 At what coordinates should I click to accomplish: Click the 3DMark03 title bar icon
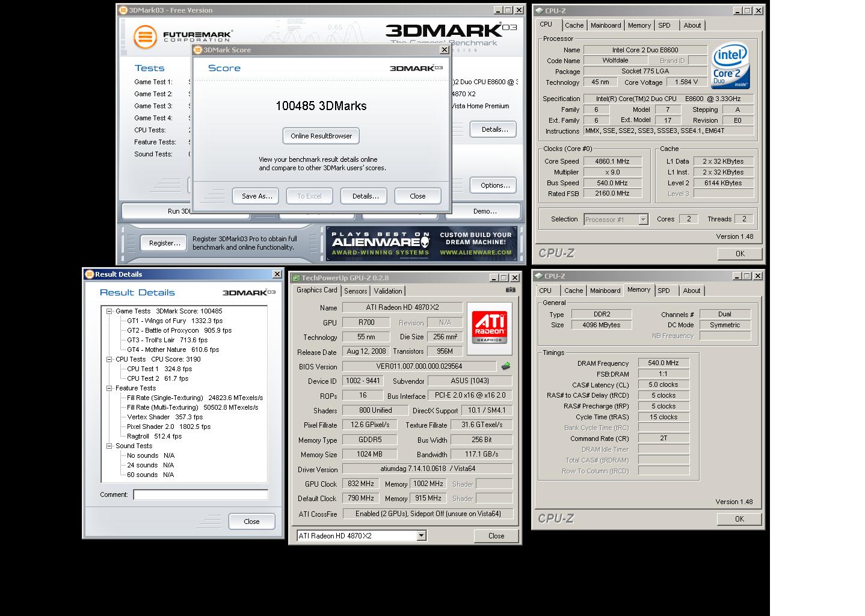click(x=123, y=10)
